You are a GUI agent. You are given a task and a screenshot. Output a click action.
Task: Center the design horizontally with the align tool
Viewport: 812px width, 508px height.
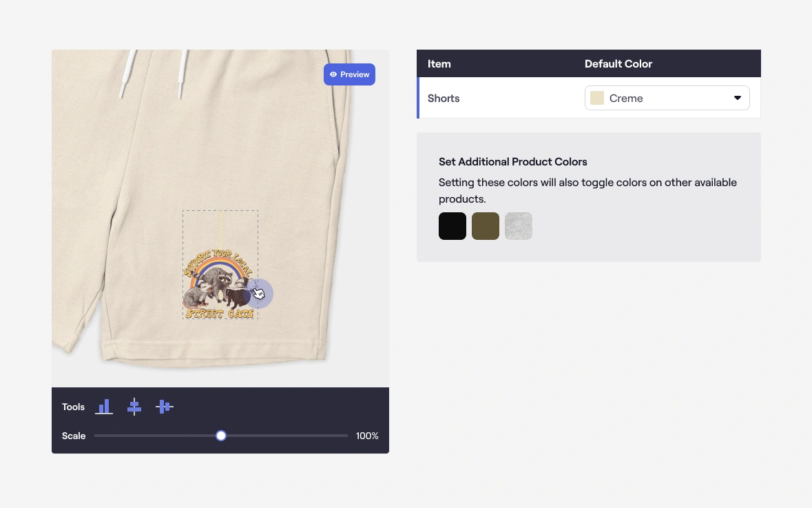tap(134, 407)
